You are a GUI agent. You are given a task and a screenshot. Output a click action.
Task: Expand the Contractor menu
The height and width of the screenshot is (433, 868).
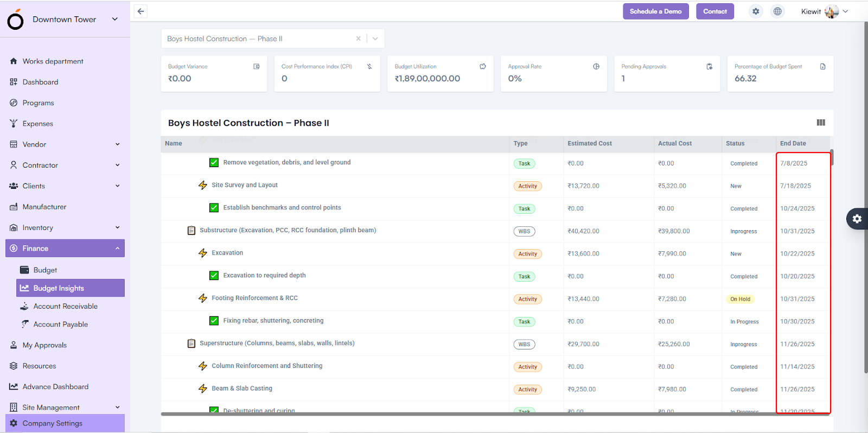(118, 165)
